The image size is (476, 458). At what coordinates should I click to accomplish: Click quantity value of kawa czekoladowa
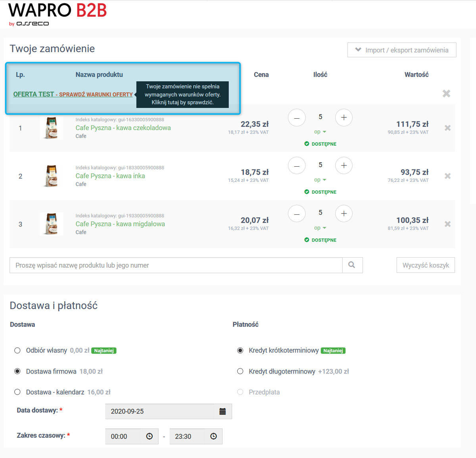(321, 117)
